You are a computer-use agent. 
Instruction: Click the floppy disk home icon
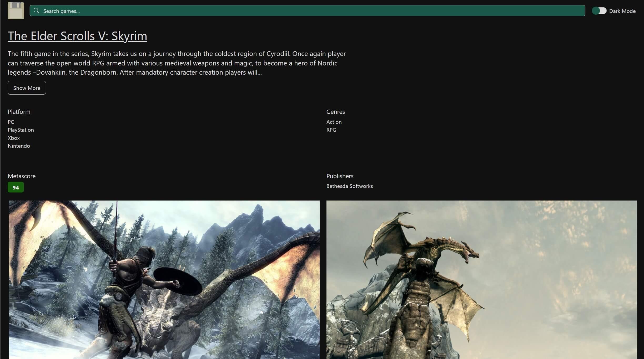point(16,11)
